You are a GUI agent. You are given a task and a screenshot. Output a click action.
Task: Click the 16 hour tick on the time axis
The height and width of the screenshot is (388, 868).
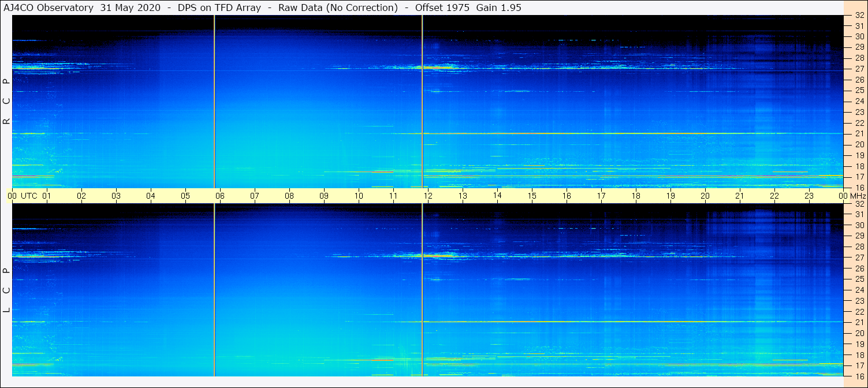(x=567, y=196)
